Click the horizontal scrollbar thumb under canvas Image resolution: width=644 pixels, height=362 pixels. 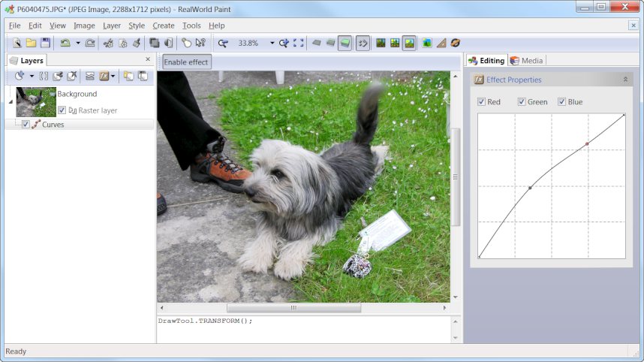(293, 308)
